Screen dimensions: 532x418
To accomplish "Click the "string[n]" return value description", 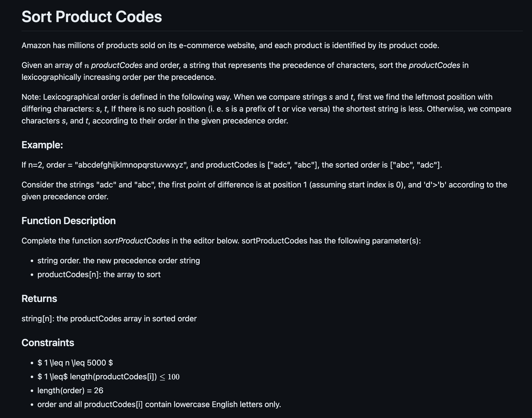I will 109,319.
